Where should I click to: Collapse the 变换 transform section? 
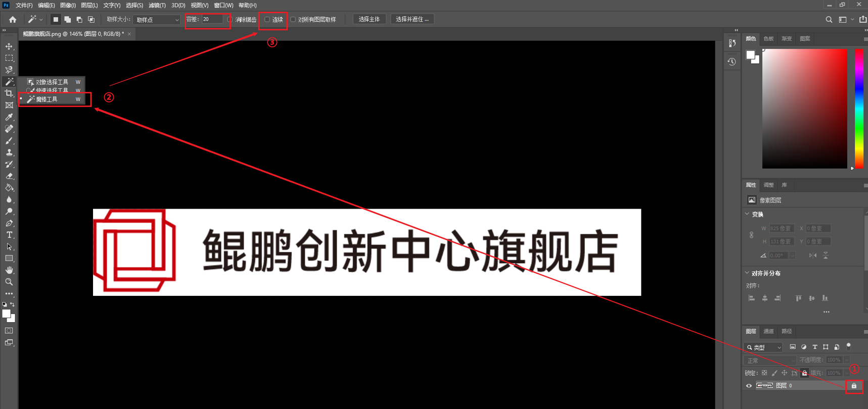point(747,214)
